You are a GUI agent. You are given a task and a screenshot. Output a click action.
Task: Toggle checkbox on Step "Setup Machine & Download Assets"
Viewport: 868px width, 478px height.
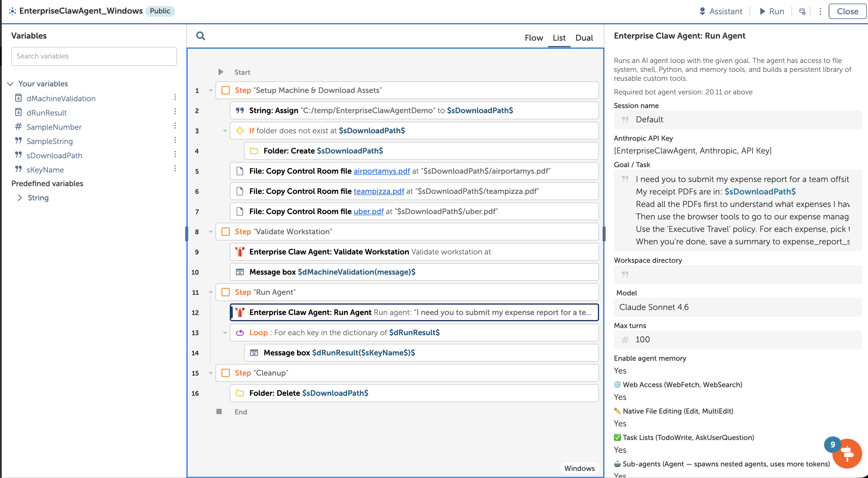click(225, 90)
